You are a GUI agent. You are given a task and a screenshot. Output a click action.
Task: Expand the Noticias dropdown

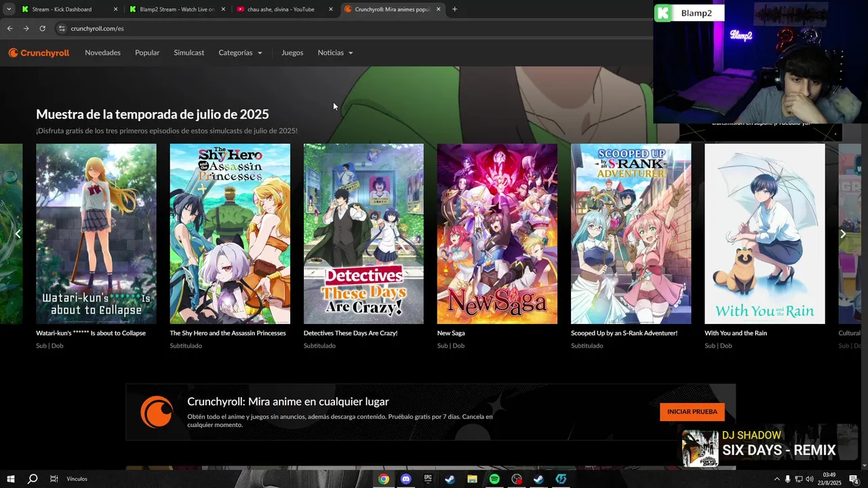pos(335,53)
